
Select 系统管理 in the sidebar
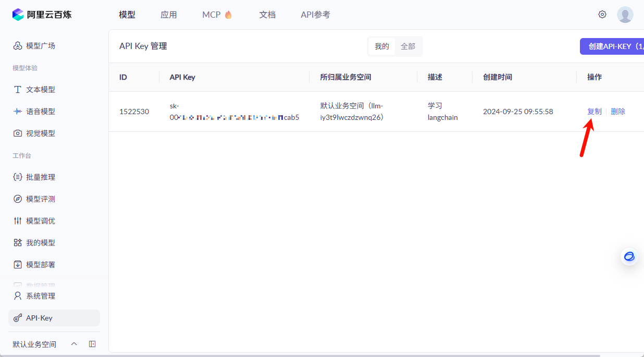[54, 296]
